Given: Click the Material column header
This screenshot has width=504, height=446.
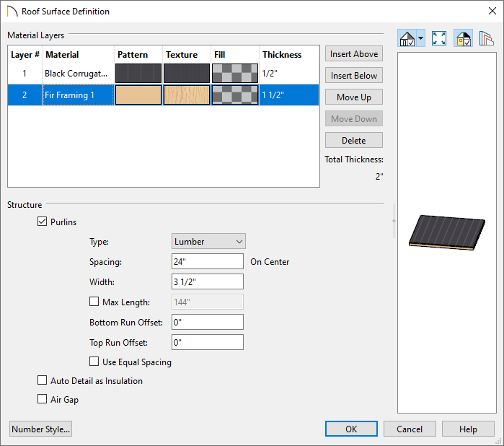Looking at the screenshot, I should [77, 55].
